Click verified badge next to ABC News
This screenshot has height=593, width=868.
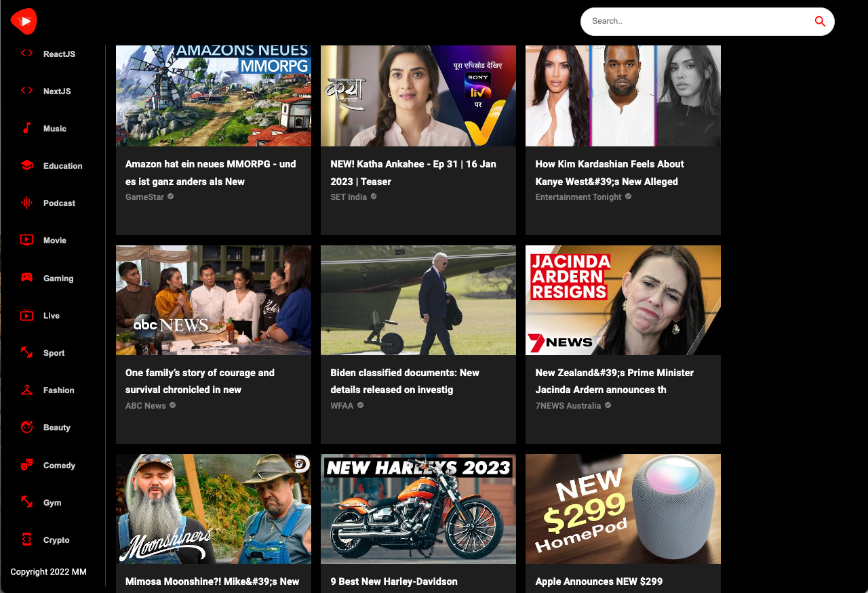coord(172,405)
